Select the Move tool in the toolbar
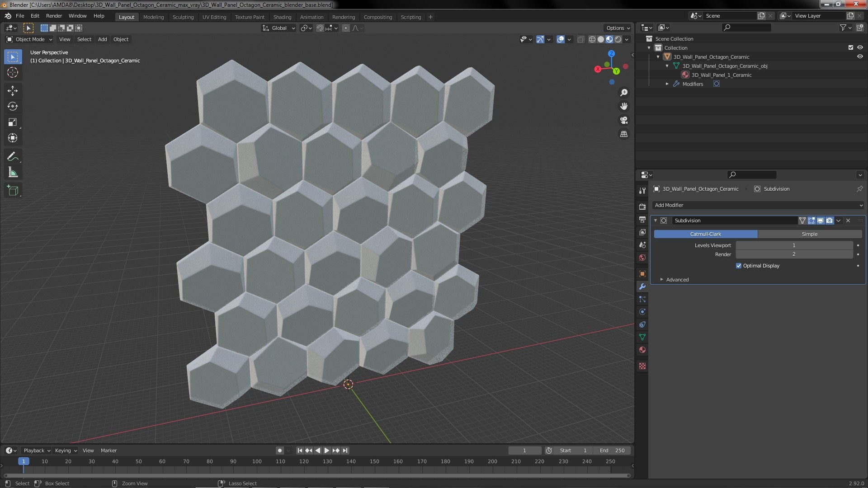Image resolution: width=868 pixels, height=488 pixels. point(13,90)
